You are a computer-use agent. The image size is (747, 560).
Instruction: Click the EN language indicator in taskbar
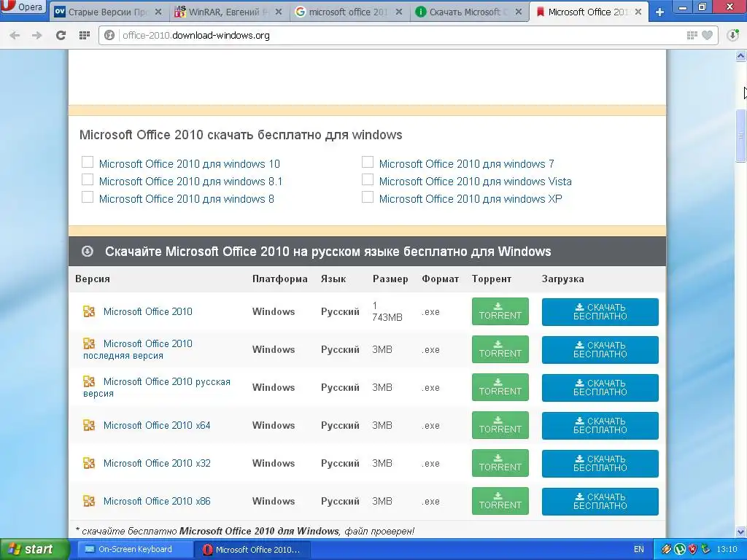(639, 549)
